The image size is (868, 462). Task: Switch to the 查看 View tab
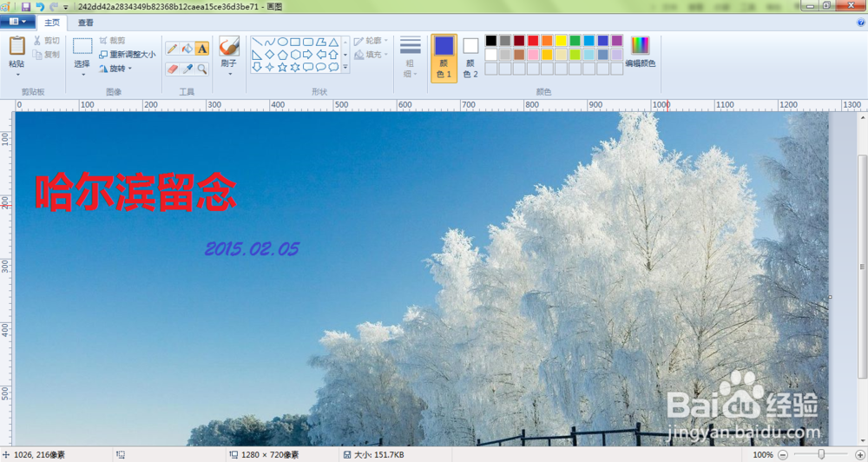tap(86, 23)
